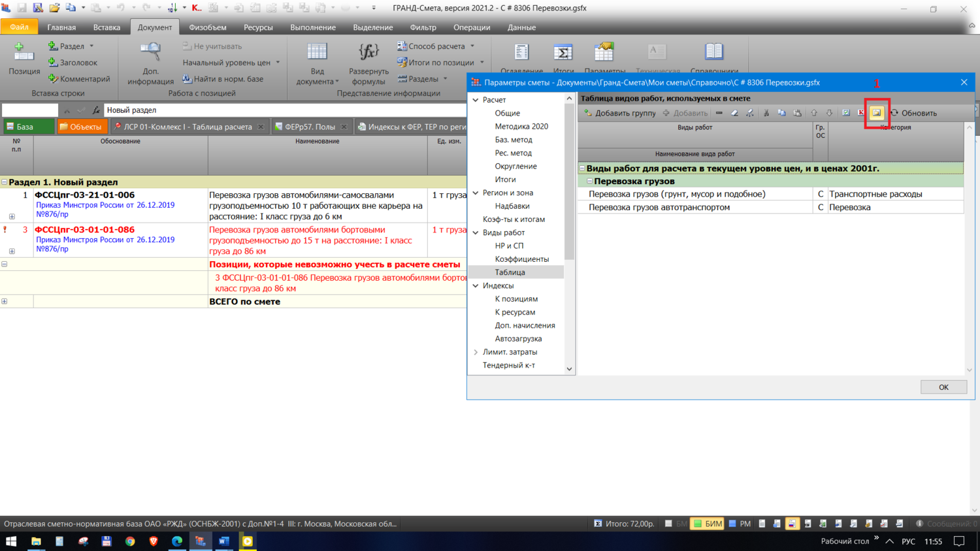The height and width of the screenshot is (551, 980).
Task: Click Развернуть формулы in the ribbon
Action: tap(368, 64)
